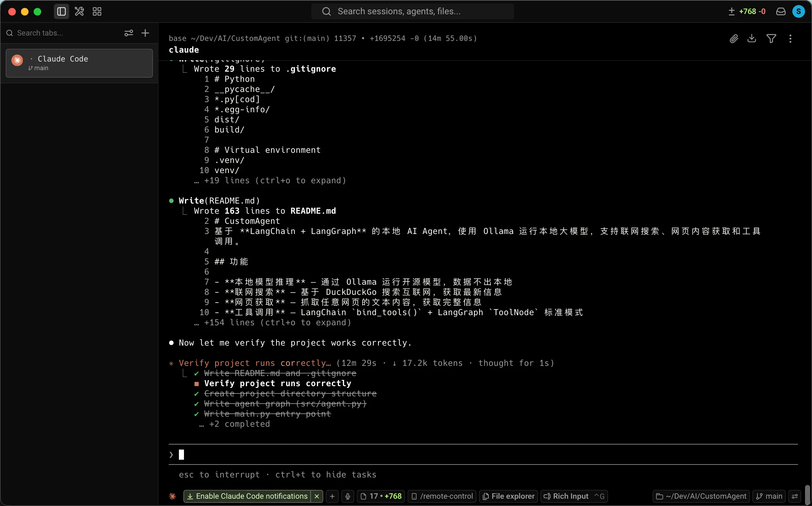This screenshot has width=812, height=506.
Task: Click the main branch label under Claude Code tab
Action: click(x=38, y=68)
